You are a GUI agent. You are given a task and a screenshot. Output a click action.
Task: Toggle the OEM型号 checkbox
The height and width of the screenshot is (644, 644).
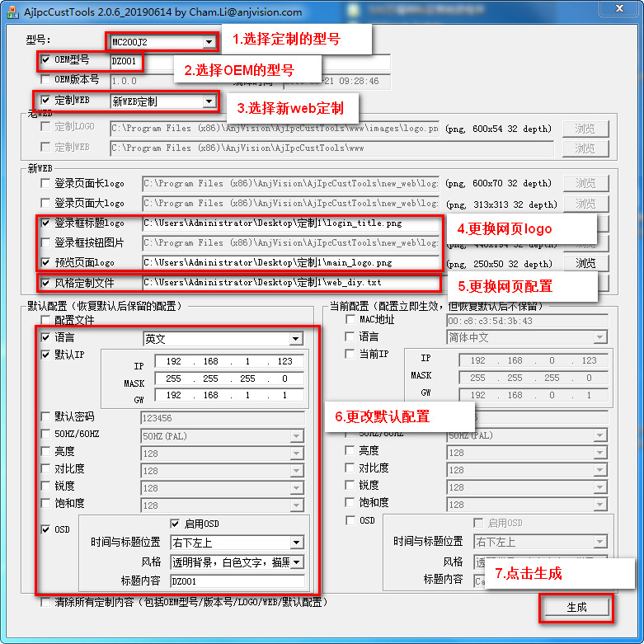pos(45,60)
